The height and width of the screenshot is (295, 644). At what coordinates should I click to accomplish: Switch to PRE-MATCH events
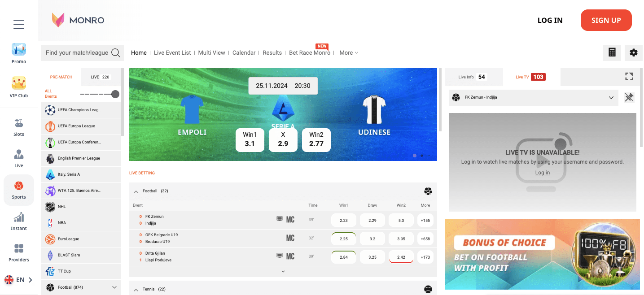pos(61,77)
